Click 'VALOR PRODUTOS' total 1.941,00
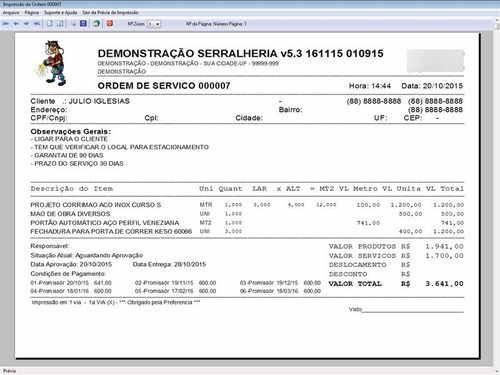 tap(444, 247)
